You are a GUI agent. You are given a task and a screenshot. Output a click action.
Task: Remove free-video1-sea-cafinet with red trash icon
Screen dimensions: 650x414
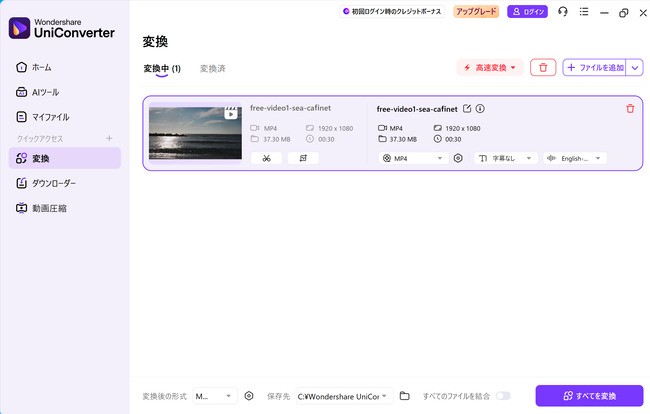(630, 109)
